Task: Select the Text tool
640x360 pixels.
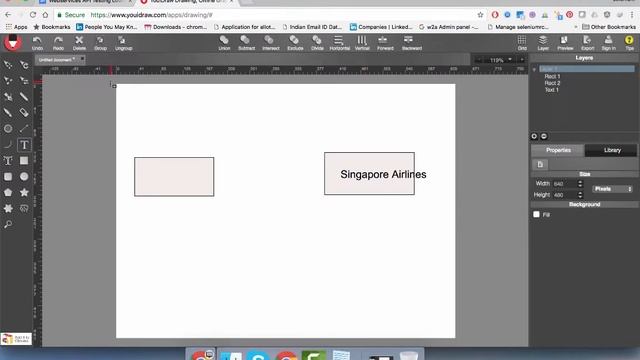Action: tap(24, 145)
